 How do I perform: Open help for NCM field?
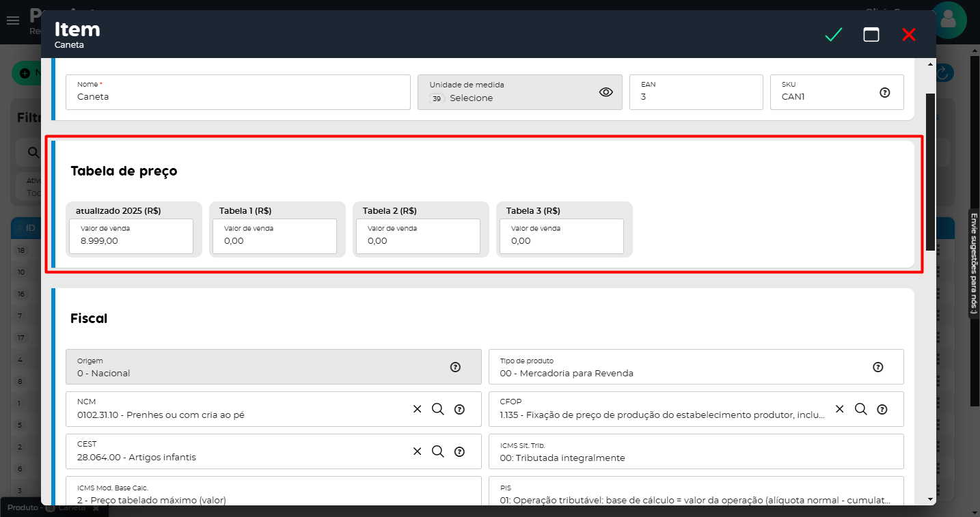459,410
